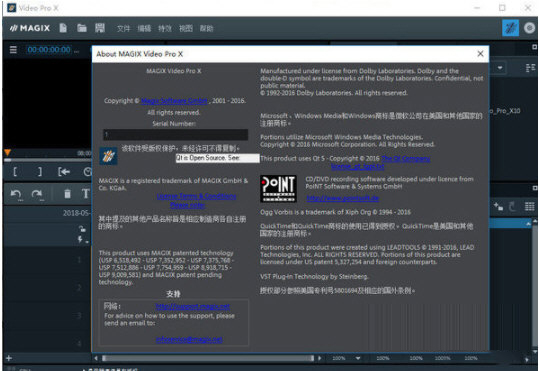
Task: Click the round gear icon top right
Action: pyautogui.click(x=529, y=28)
